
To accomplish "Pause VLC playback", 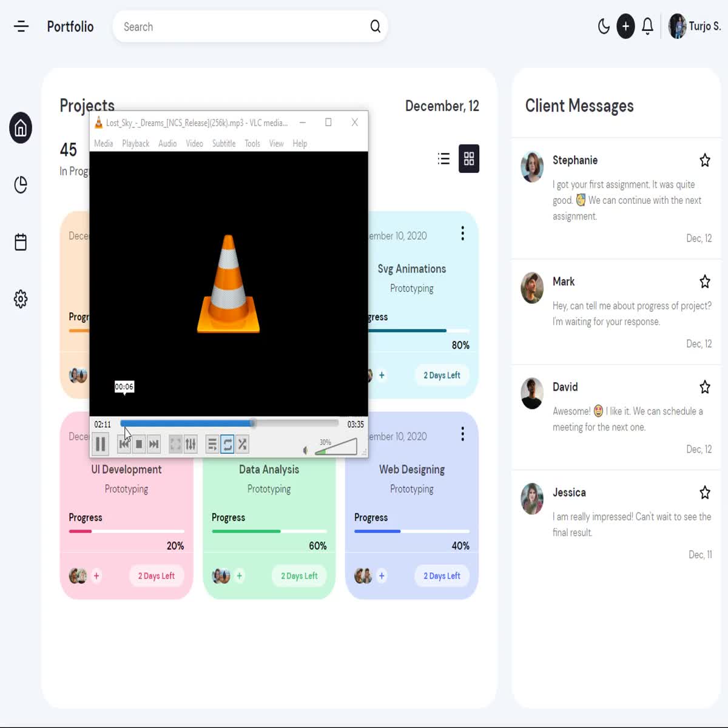I will 101,444.
